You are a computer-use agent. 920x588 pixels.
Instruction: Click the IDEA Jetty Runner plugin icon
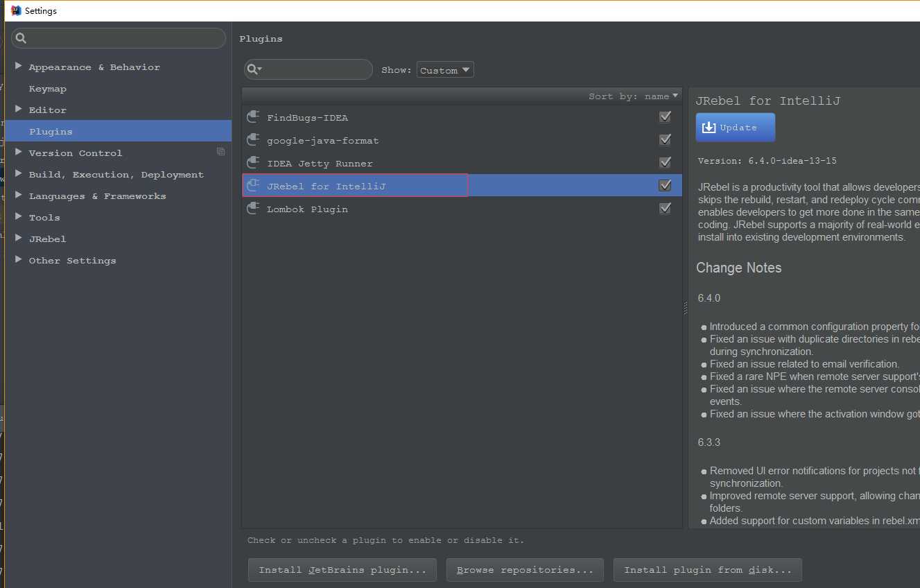(x=253, y=163)
